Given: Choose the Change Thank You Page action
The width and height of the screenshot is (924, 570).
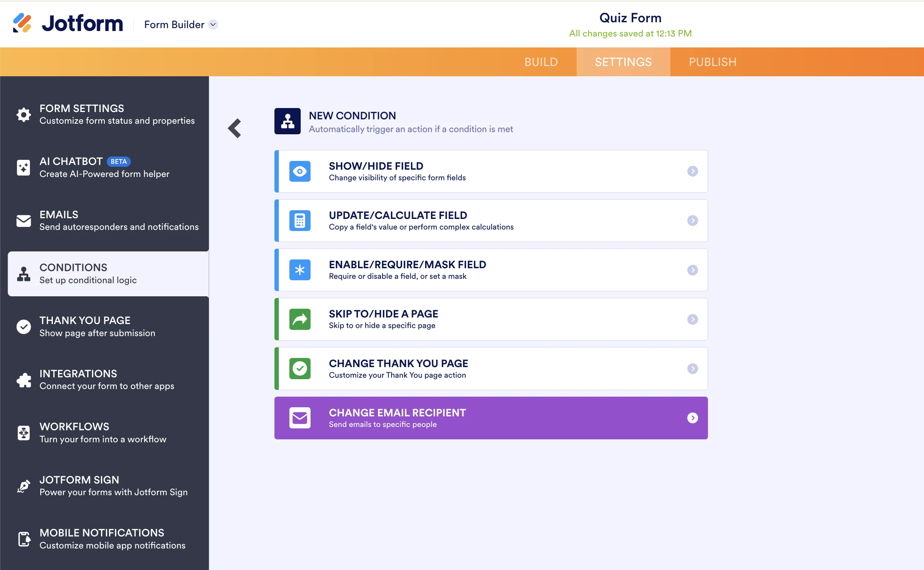Looking at the screenshot, I should pyautogui.click(x=490, y=368).
